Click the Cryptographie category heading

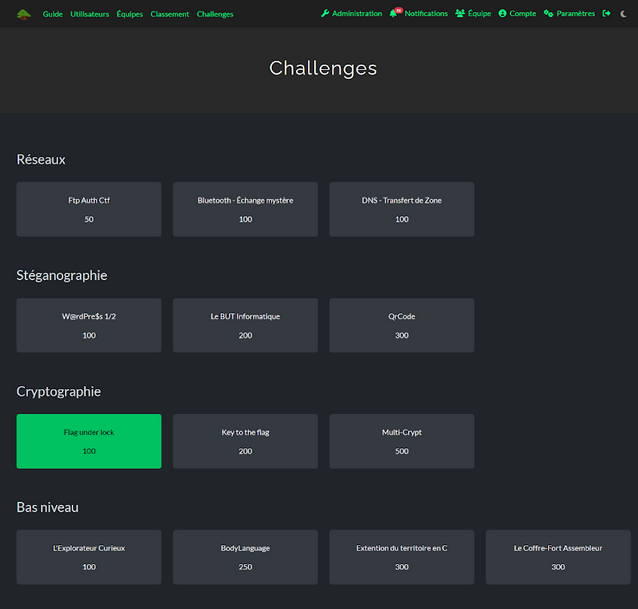(59, 391)
